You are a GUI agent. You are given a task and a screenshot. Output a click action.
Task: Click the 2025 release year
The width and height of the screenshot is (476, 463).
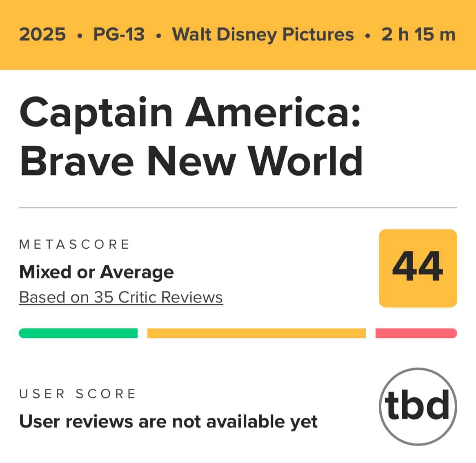(x=42, y=34)
